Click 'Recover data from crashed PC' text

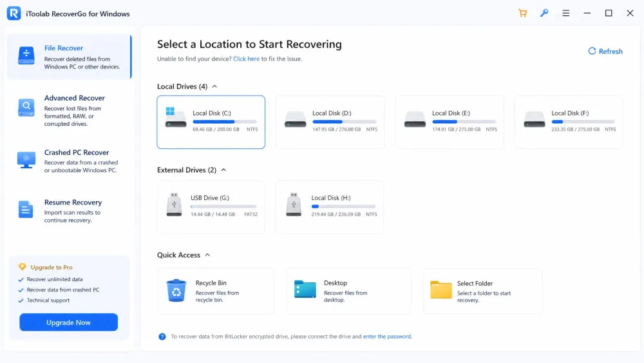[63, 290]
